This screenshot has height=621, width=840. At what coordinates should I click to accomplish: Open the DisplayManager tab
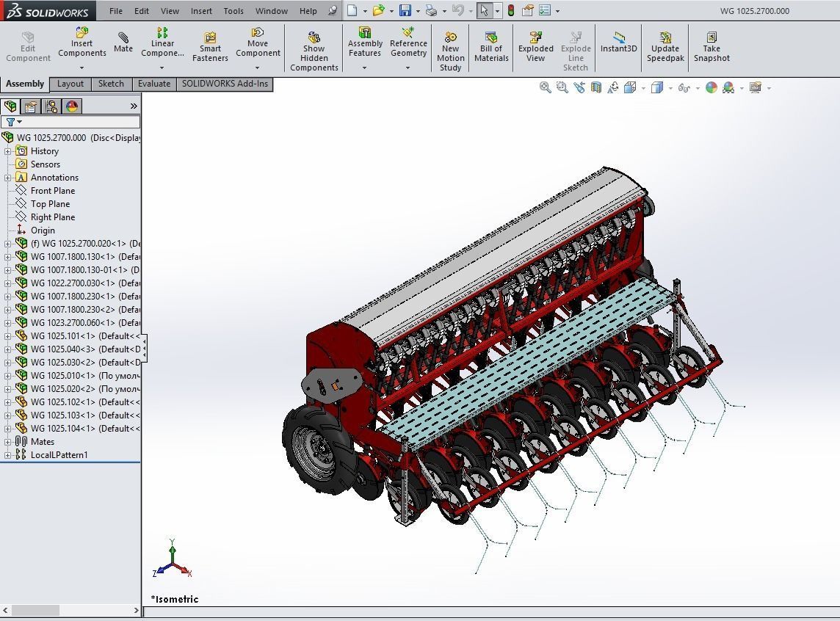pos(72,106)
